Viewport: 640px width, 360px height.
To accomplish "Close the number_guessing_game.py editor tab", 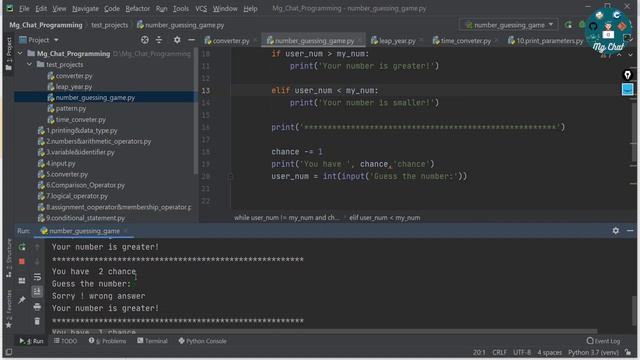I will coord(360,40).
